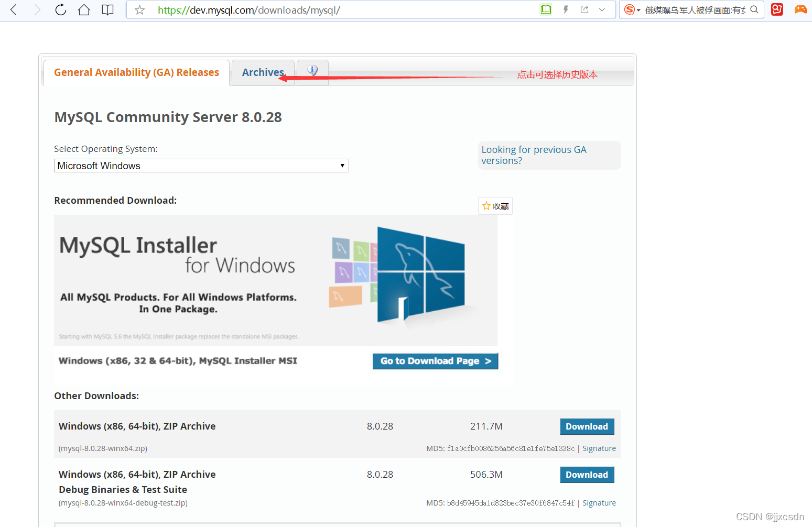Click the MD5 hash starting b8d45945
This screenshot has width=812, height=527.
coord(511,503)
